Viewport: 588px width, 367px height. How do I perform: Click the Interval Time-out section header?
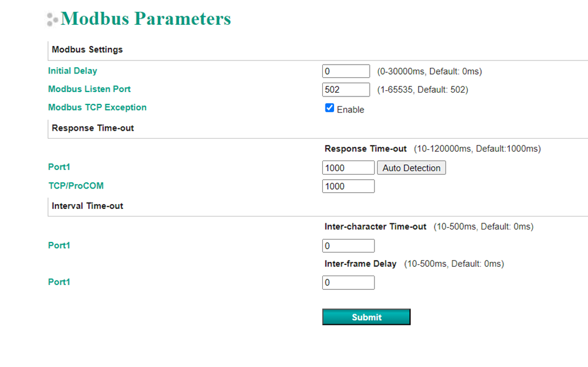click(87, 206)
